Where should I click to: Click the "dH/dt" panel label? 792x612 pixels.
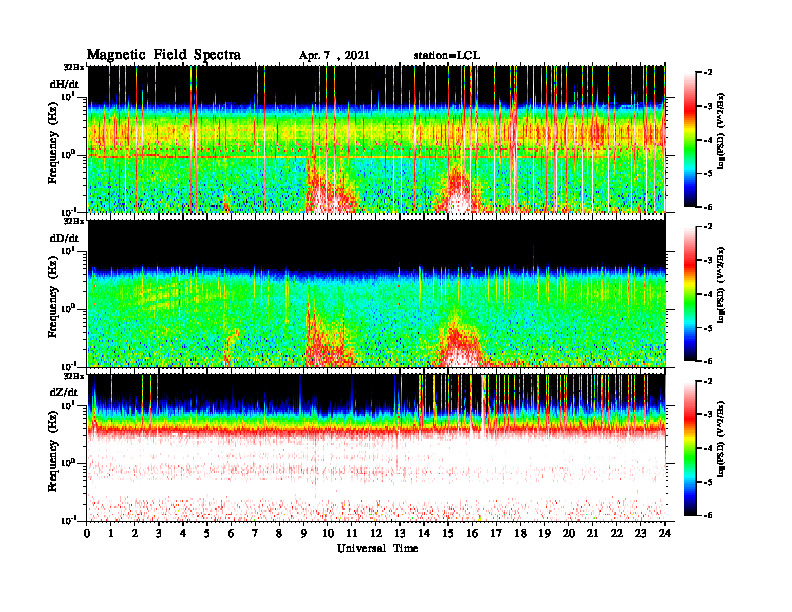(64, 85)
